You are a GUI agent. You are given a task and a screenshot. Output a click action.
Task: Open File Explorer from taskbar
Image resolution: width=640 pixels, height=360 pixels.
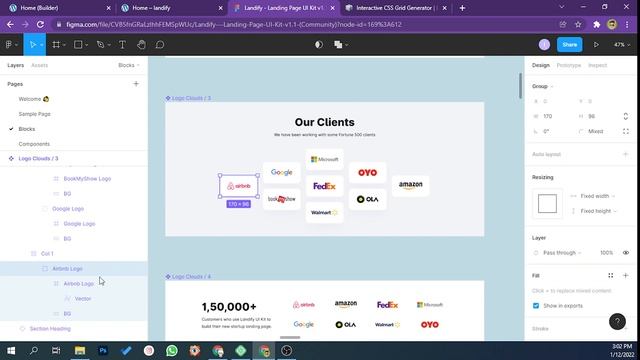(x=80, y=351)
